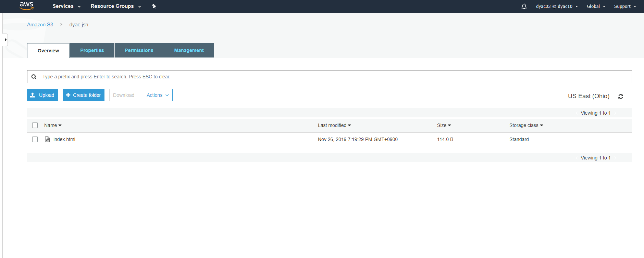
Task: Open the notifications bell icon
Action: click(x=524, y=6)
